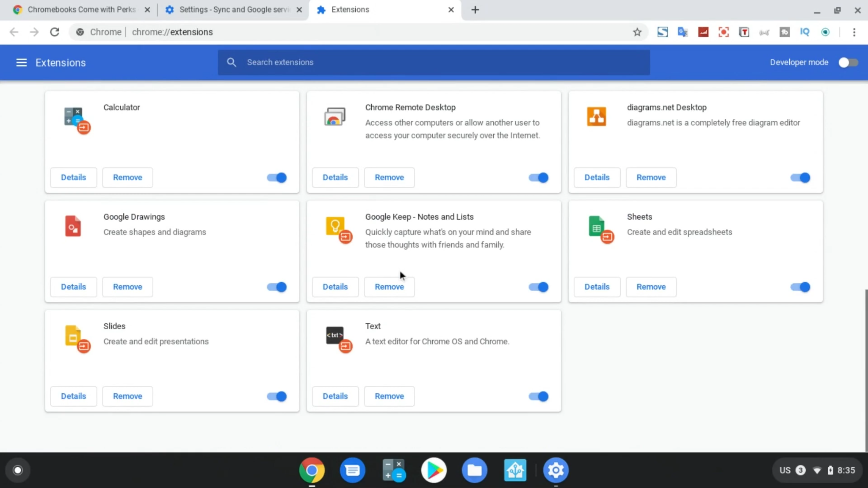The image size is (868, 488).
Task: Click the Search extensions field
Action: 434,62
